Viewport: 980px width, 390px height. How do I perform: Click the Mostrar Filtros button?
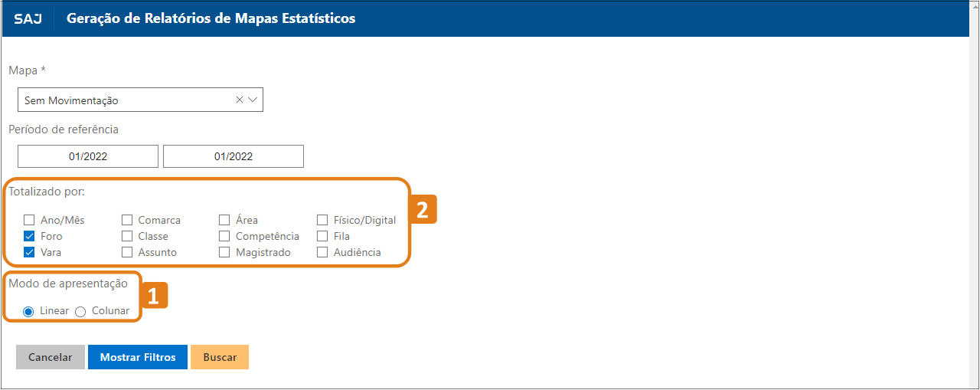(138, 357)
